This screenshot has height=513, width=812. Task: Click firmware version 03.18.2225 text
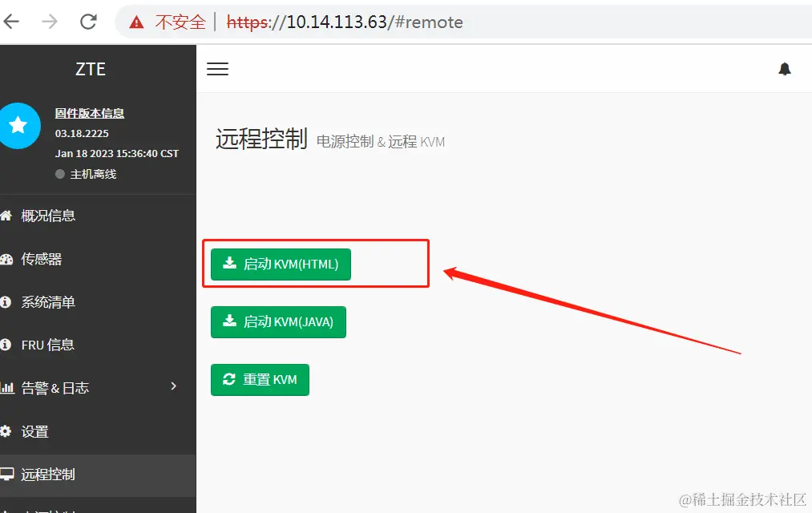pos(82,134)
